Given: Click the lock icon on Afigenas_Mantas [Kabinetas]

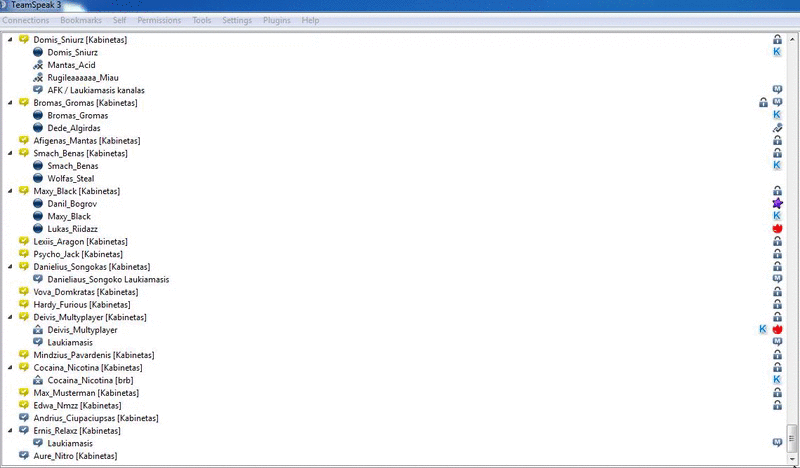Looking at the screenshot, I should pos(777,140).
